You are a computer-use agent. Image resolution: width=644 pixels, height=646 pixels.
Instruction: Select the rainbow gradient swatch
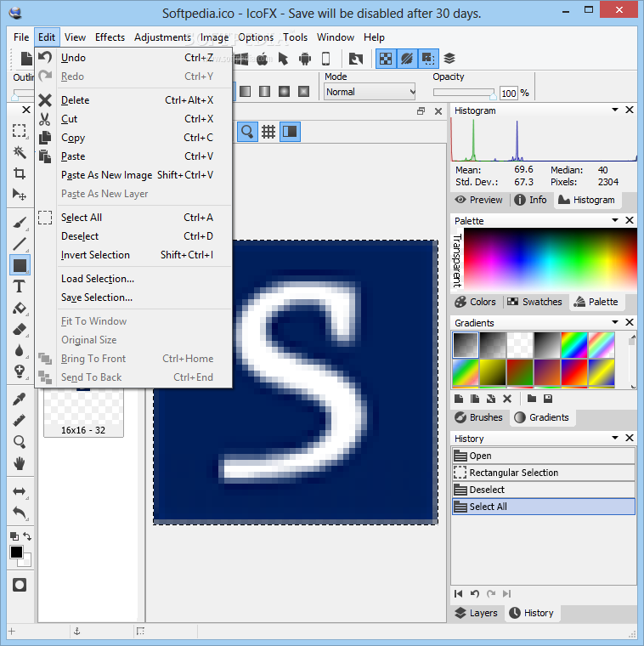pyautogui.click(x=574, y=345)
